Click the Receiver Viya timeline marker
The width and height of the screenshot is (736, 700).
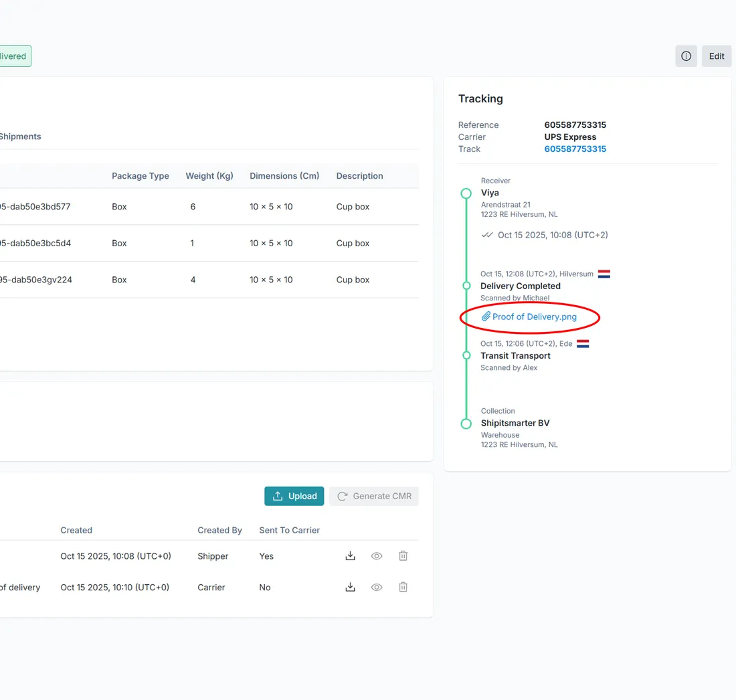click(x=466, y=193)
